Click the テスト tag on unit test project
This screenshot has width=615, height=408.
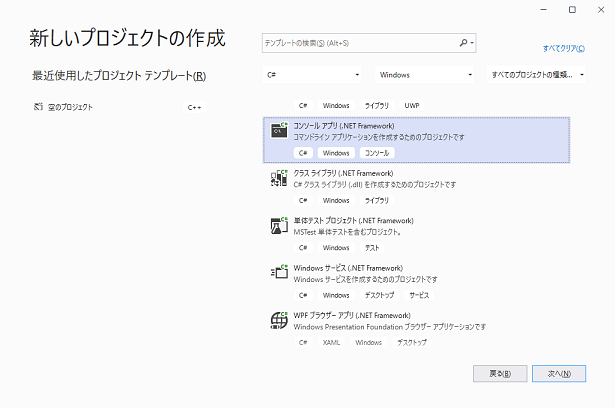point(372,248)
